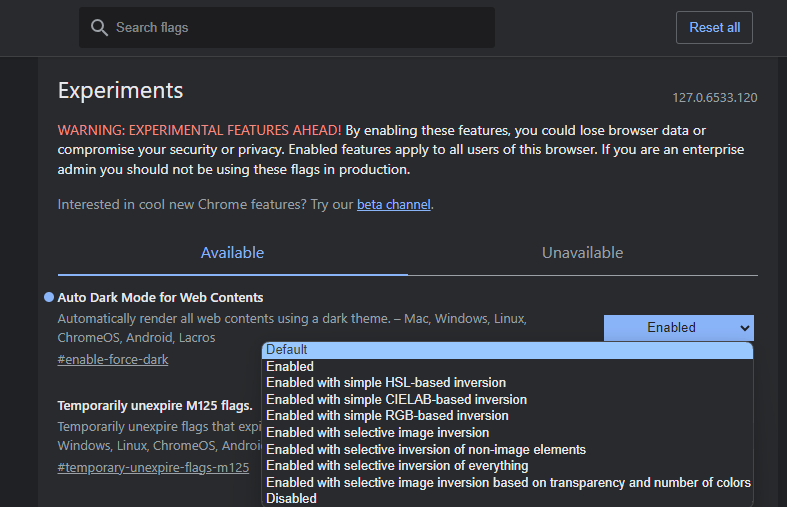Image resolution: width=787 pixels, height=507 pixels.
Task: Choose Enabled with simple RGB-based inversion
Action: 387,416
